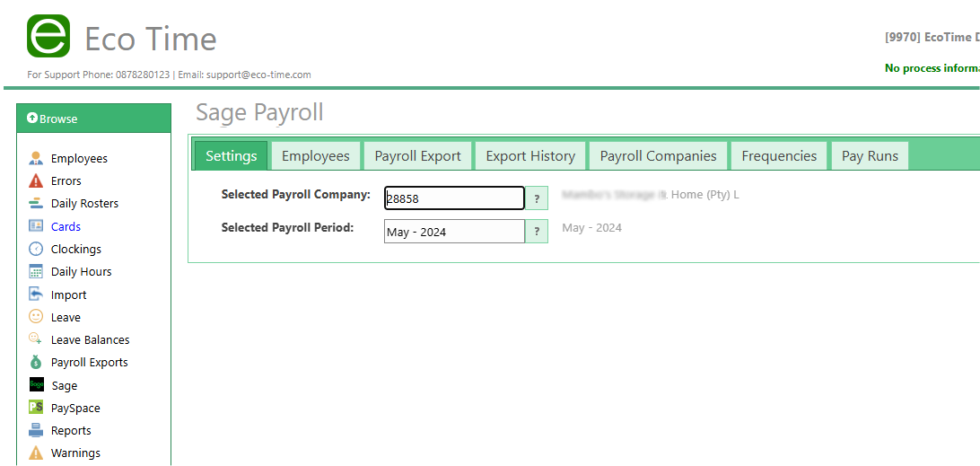Click the Sage Payroll page heading
The image size is (980, 466).
259,112
